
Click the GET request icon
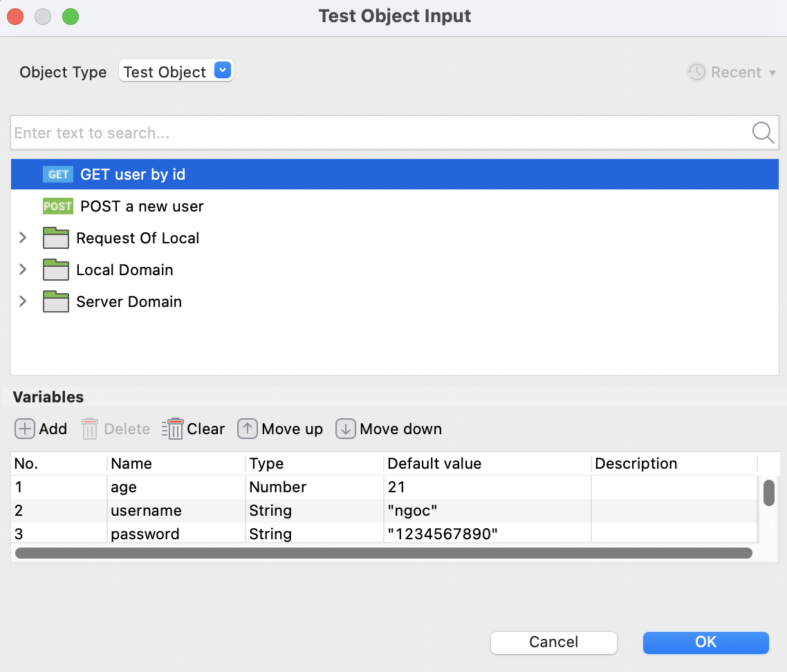click(57, 175)
